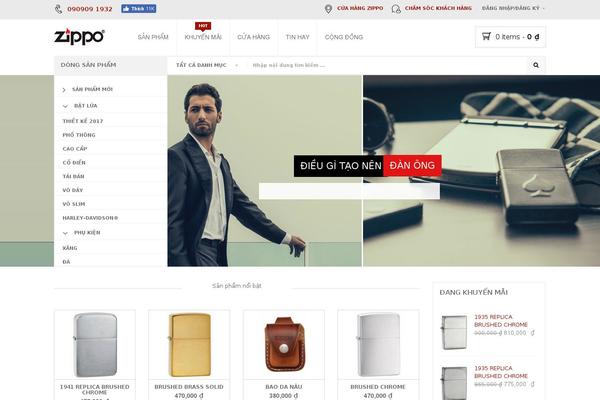Click the ĐANG KHUYẾN MÃI heading

click(473, 292)
